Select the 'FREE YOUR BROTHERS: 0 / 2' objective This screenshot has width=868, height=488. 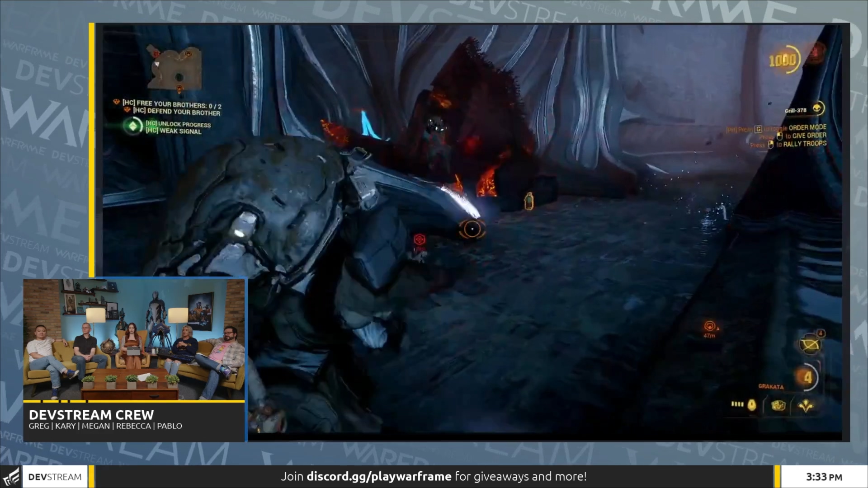(172, 104)
